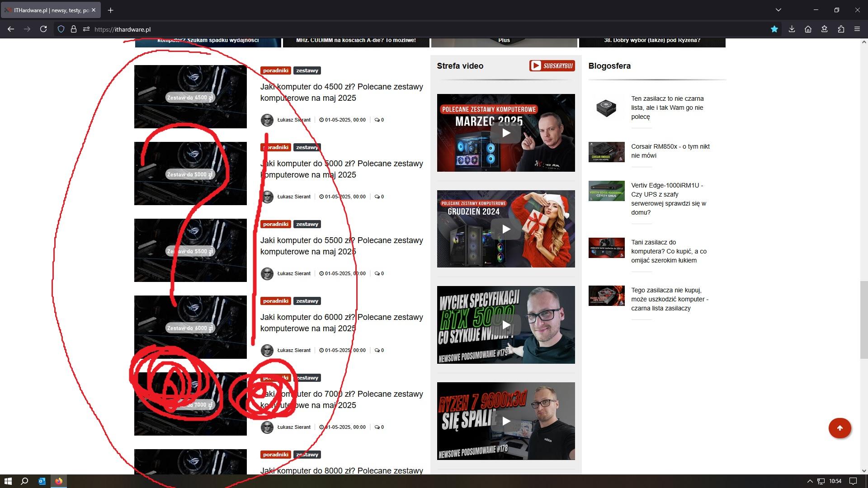
Task: Open the Firefox downloads panel
Action: click(792, 29)
